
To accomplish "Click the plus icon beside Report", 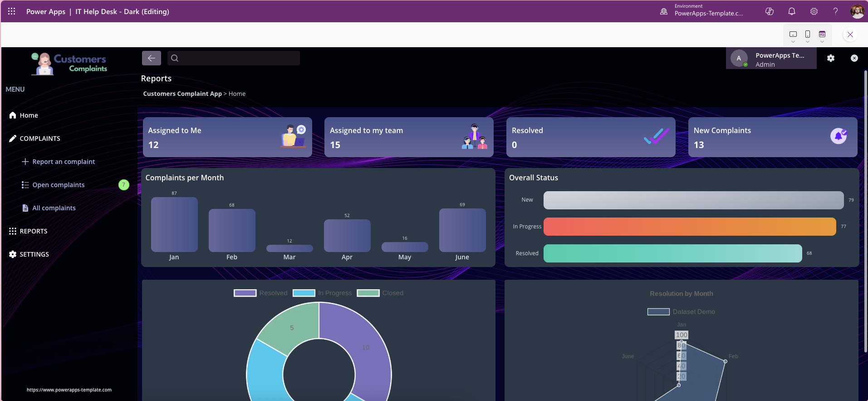I will click(x=25, y=162).
